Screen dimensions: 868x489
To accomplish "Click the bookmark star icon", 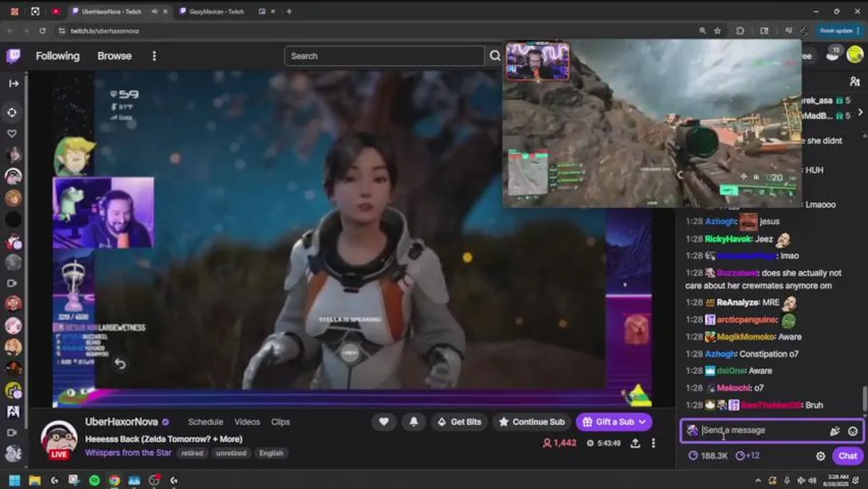I will click(x=718, y=31).
